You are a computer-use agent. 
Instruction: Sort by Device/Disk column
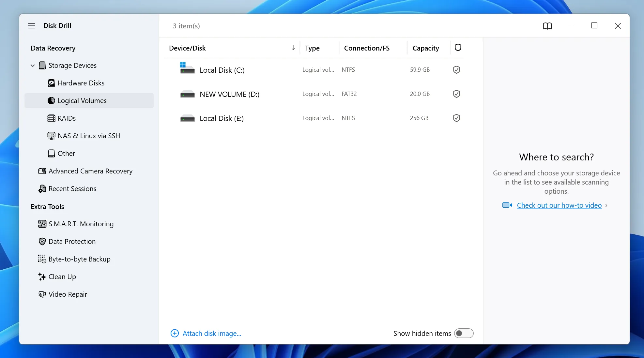(187, 48)
